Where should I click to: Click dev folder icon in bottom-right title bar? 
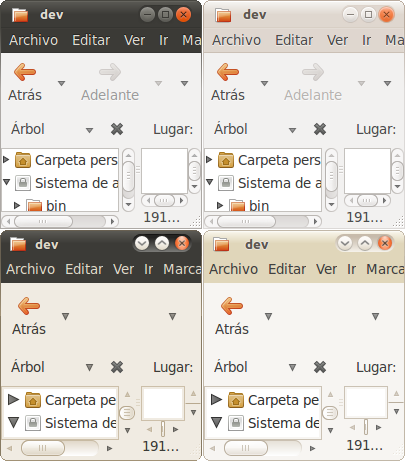tap(221, 244)
